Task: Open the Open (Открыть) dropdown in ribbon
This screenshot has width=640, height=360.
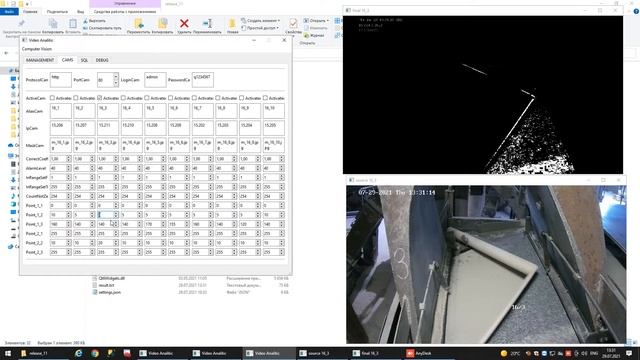Action: (x=316, y=20)
